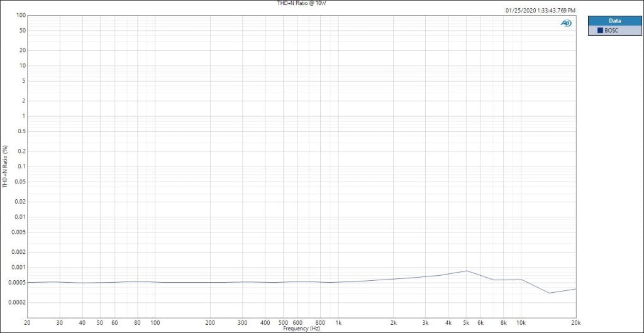Click the THD+N Ratio (%) vertical axis title
This screenshot has height=333, width=644.
[5, 166]
